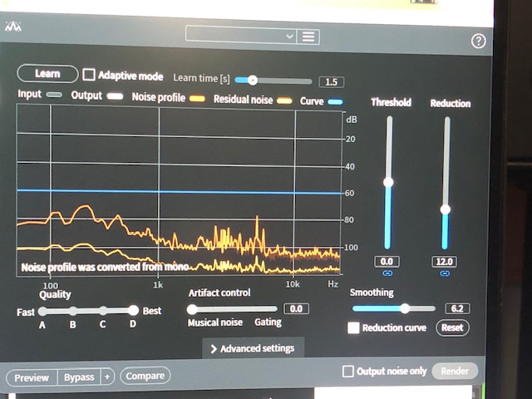
Task: Select quality setting A
Action: click(x=42, y=311)
